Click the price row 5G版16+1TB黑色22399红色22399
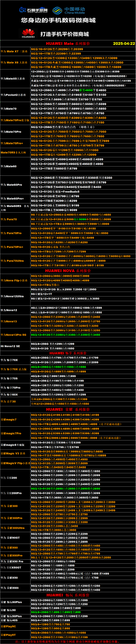The image size is (136, 644). click(56, 54)
